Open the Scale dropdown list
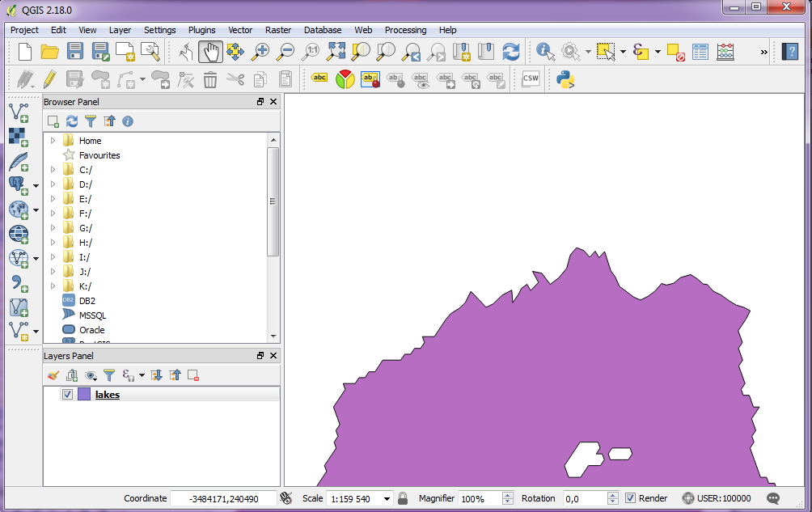The width and height of the screenshot is (812, 512). (387, 499)
